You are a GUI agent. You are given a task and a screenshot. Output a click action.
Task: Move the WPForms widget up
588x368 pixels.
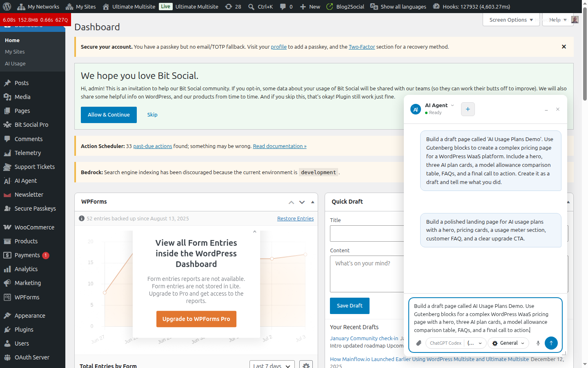291,202
